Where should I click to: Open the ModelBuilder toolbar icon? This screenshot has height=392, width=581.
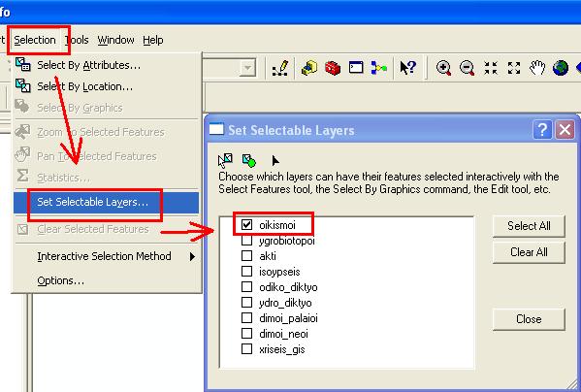pos(379,68)
